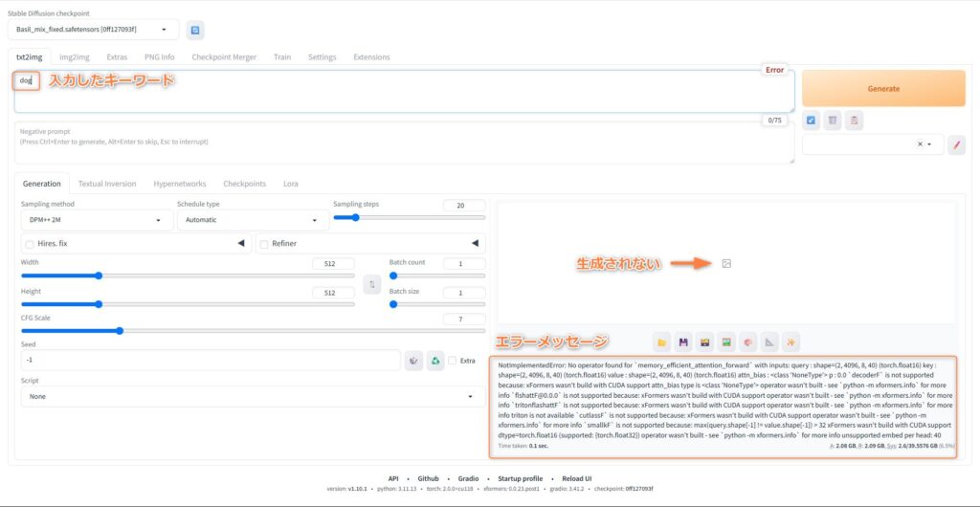Open the Sampling method dropdown
The width and height of the screenshot is (980, 507).
96,220
